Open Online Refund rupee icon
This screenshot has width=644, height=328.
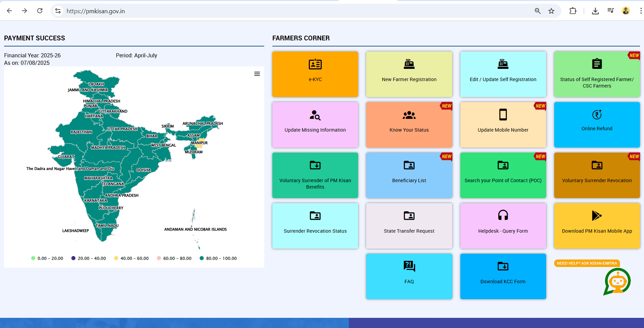(597, 115)
